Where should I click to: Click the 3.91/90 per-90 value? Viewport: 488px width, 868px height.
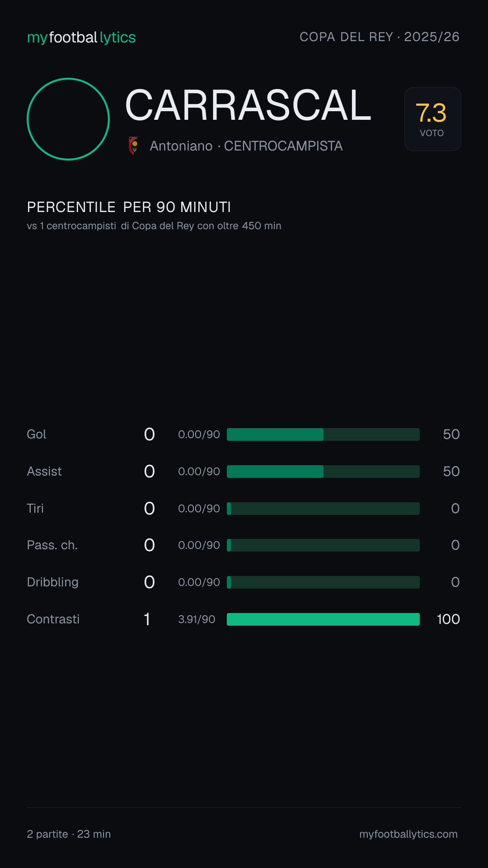point(197,619)
